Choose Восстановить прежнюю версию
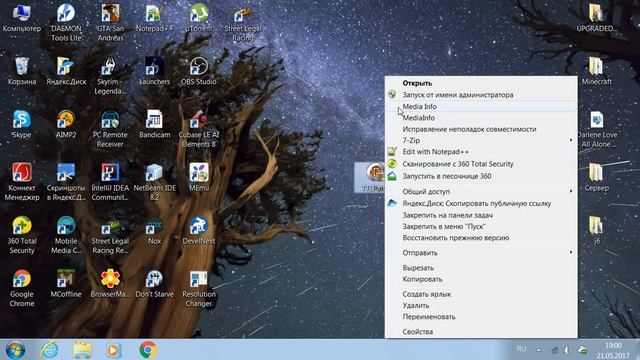This screenshot has width=640, height=360. pyautogui.click(x=481, y=238)
